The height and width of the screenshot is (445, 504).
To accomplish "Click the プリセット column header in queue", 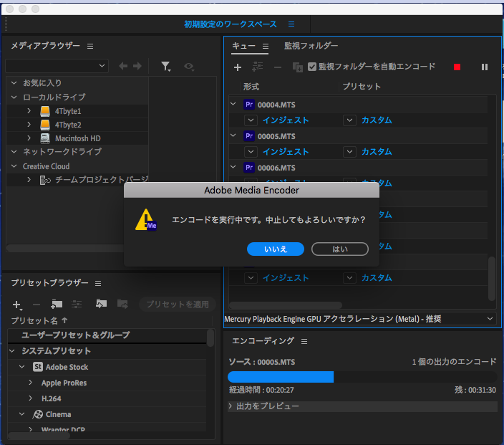I will 362,87.
